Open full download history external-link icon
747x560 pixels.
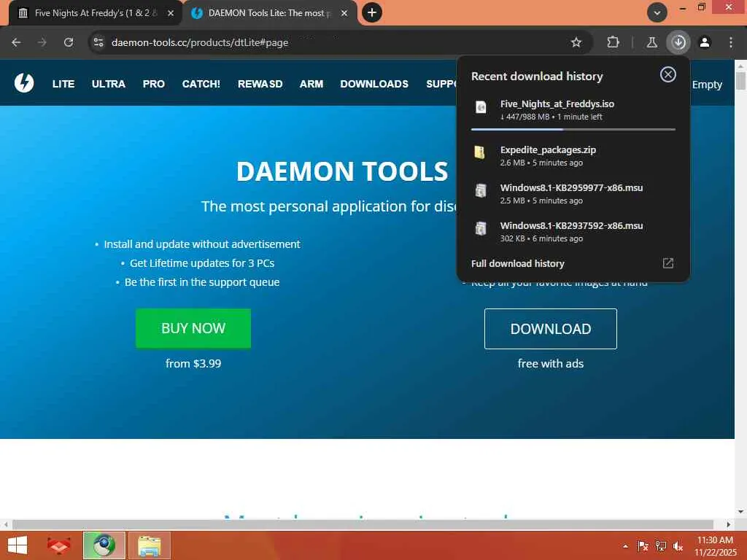(x=668, y=263)
